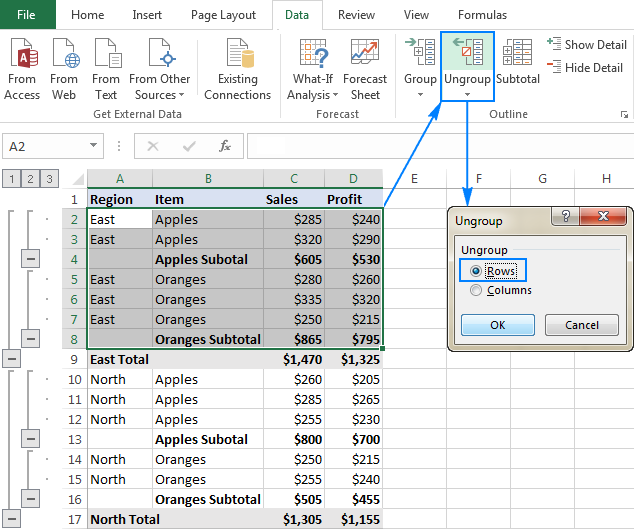Click the Show Detail icon
Image resolution: width=634 pixels, height=529 pixels.
click(586, 45)
